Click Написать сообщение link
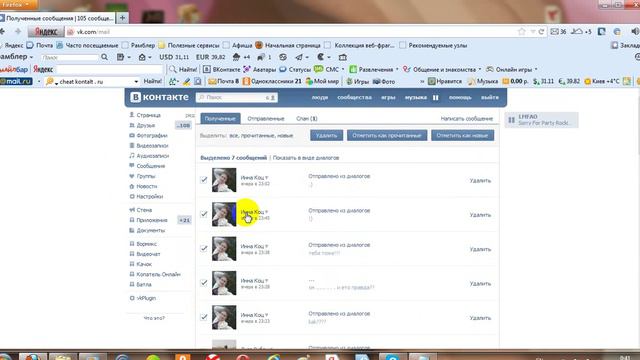 tap(467, 118)
